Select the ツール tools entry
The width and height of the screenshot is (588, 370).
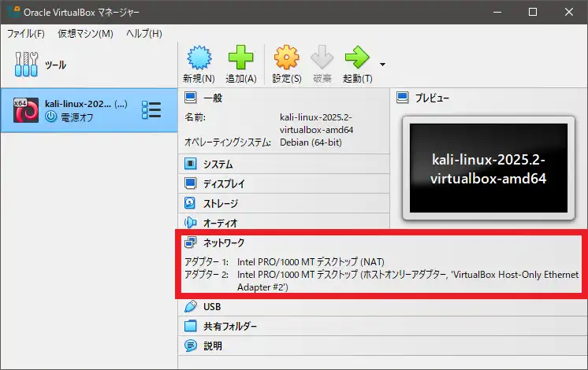89,65
